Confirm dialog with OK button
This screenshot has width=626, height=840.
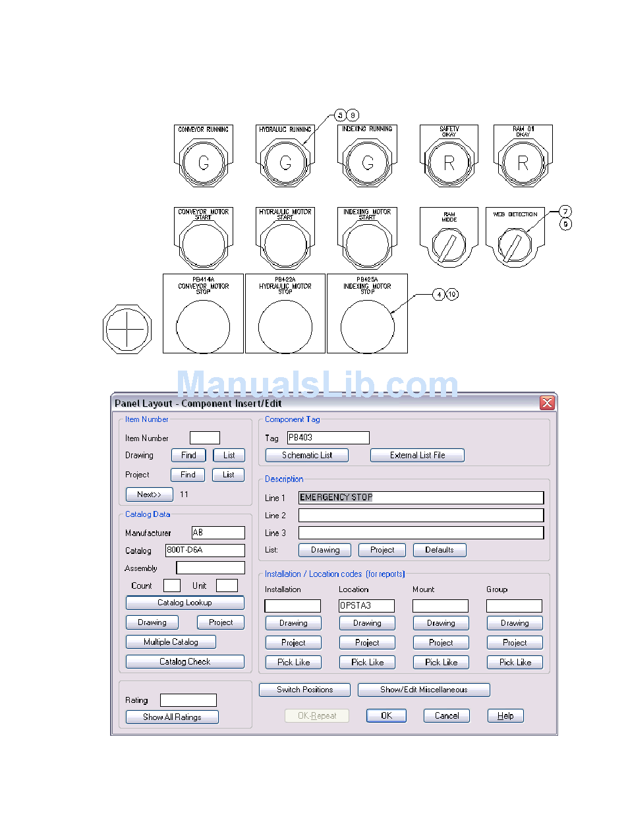(386, 716)
